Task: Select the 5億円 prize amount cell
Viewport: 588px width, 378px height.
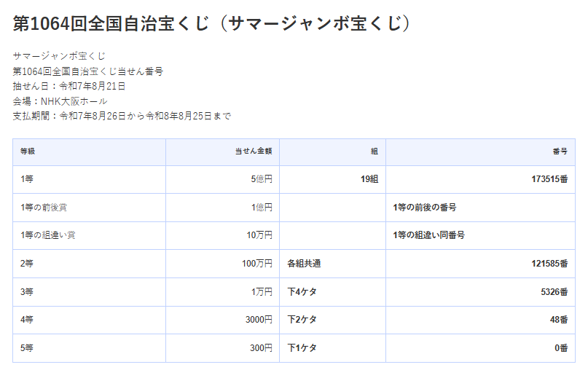Action: 262,179
